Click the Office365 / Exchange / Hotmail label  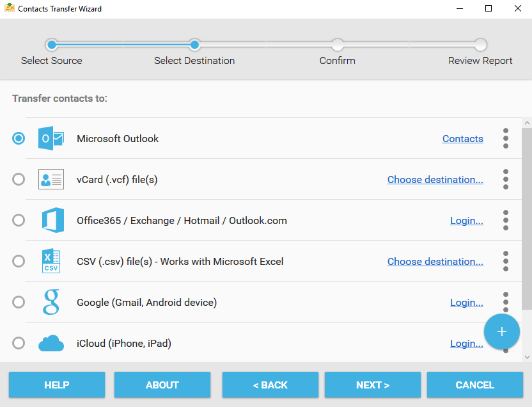[x=182, y=221]
